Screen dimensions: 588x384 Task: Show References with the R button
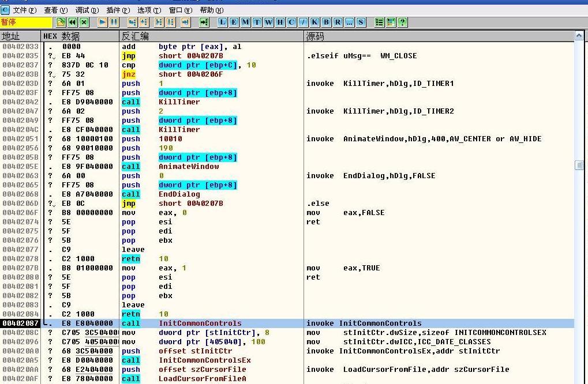click(338, 22)
